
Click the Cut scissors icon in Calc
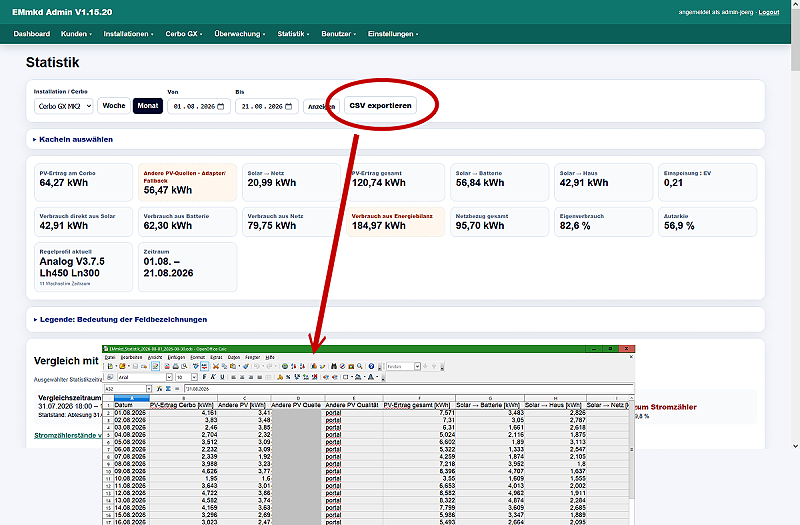216,366
